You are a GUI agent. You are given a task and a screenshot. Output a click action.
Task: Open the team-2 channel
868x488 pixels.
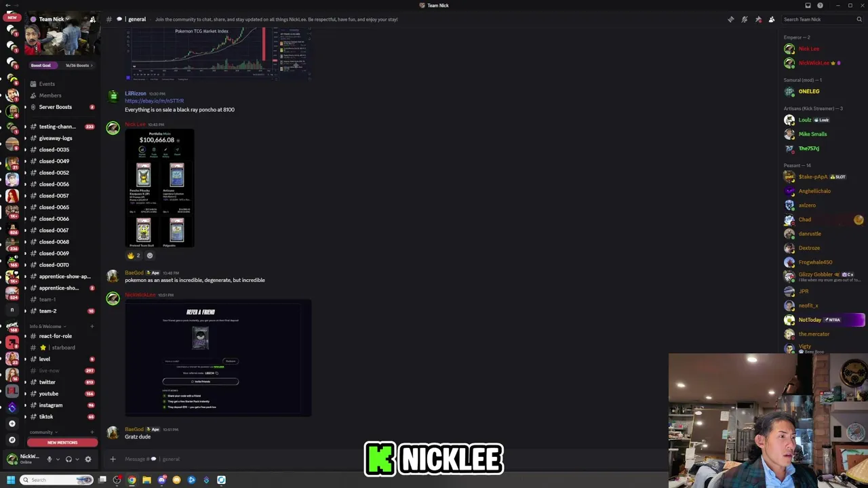click(x=61, y=311)
